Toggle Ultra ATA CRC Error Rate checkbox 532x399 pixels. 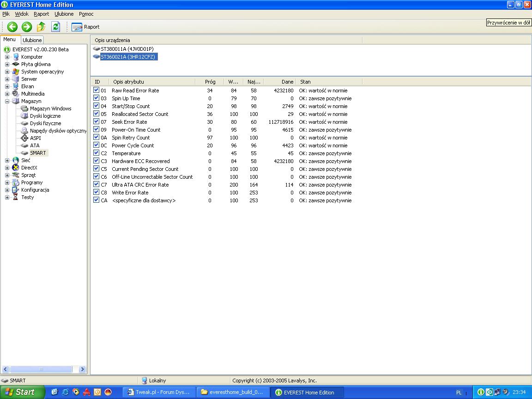pyautogui.click(x=97, y=184)
